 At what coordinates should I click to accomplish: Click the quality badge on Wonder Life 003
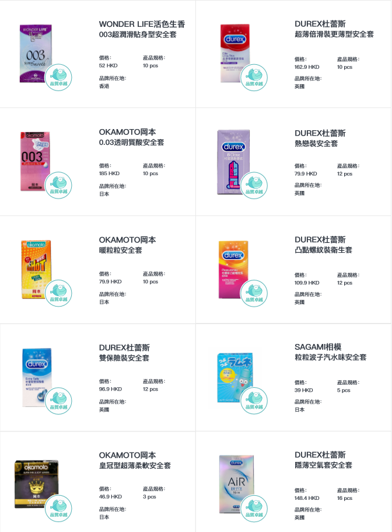click(58, 77)
